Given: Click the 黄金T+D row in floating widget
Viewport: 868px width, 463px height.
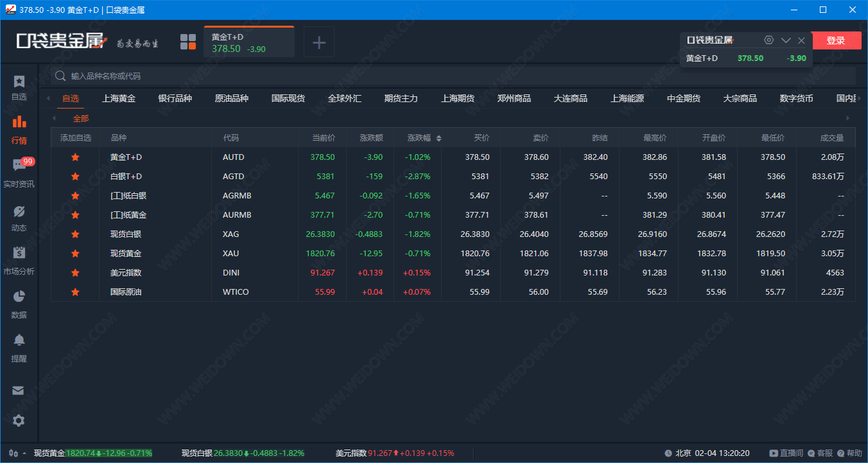Looking at the screenshot, I should [x=746, y=58].
